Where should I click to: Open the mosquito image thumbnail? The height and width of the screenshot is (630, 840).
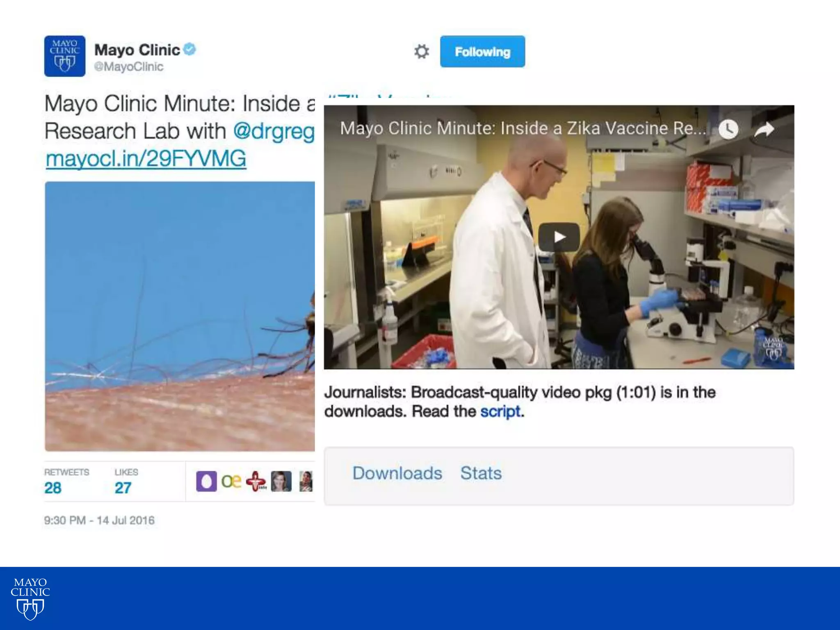click(180, 316)
